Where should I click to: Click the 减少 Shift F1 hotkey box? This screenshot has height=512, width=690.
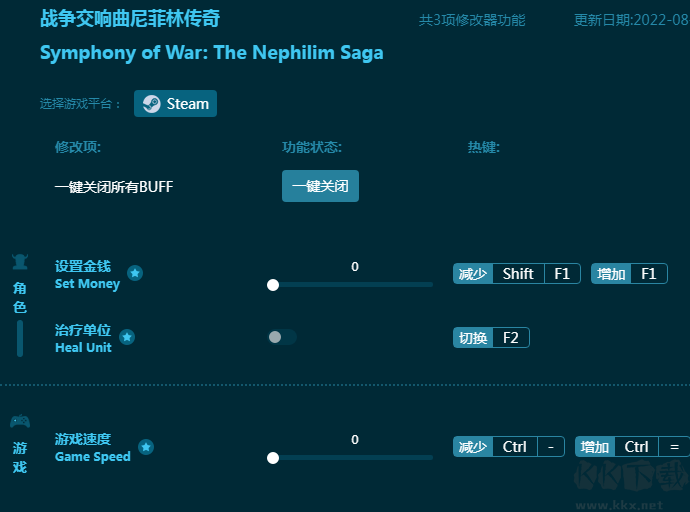point(517,274)
